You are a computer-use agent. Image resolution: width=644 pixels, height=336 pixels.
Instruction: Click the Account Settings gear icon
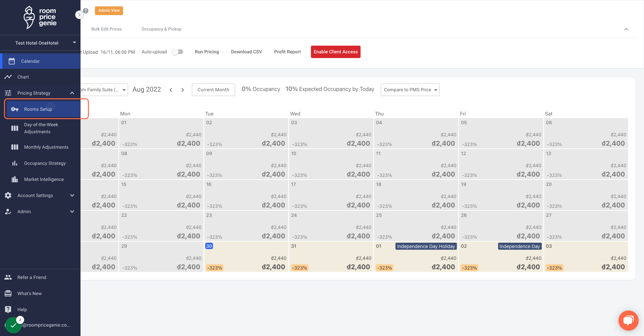click(x=8, y=195)
